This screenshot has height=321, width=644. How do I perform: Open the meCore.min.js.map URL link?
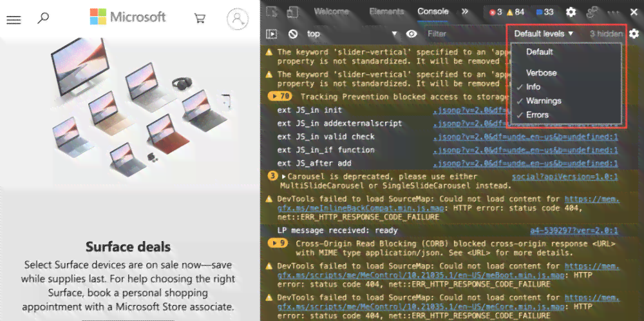[x=421, y=306]
